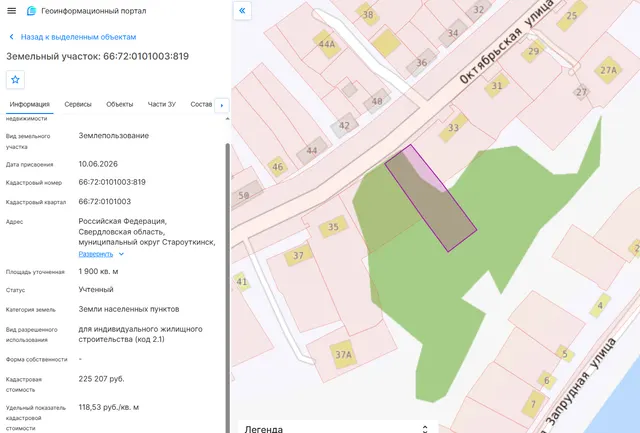Click building 27A on the map
Screen dimensions: 640x433
coord(608,70)
